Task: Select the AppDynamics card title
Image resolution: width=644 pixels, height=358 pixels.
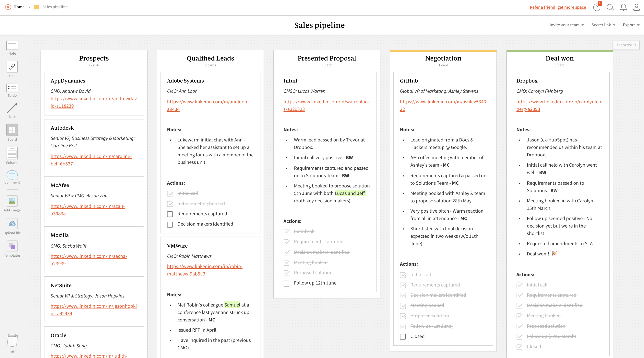Action: [68, 81]
